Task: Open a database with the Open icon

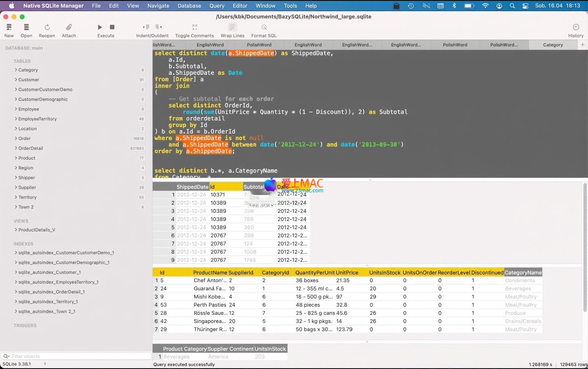Action: click(26, 27)
